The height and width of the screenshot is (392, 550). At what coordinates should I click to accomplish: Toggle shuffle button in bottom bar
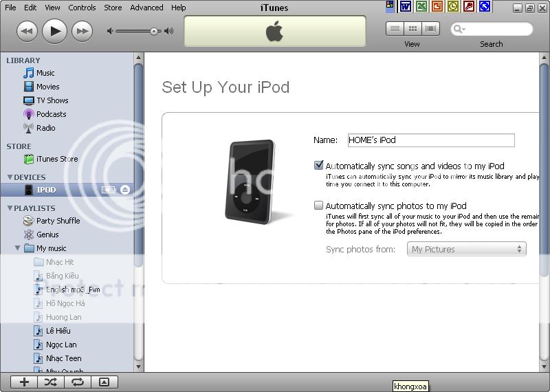tap(51, 382)
